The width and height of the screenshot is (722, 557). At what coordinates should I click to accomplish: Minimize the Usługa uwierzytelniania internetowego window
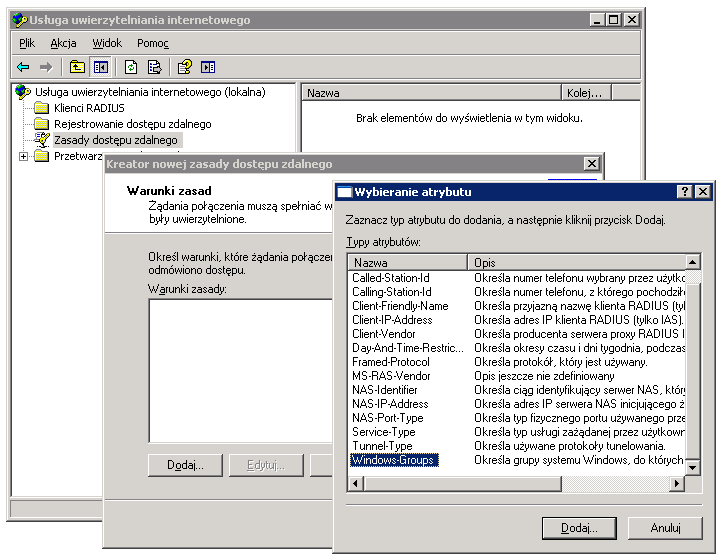[x=597, y=20]
